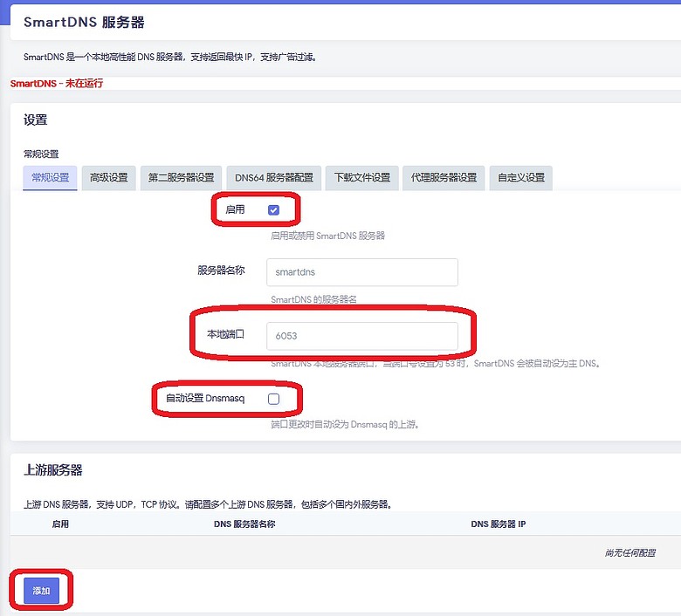This screenshot has width=681, height=616.
Task: Click the 端口更改时自动设为 Dnsmasq 的上游 hint
Action: 345,424
